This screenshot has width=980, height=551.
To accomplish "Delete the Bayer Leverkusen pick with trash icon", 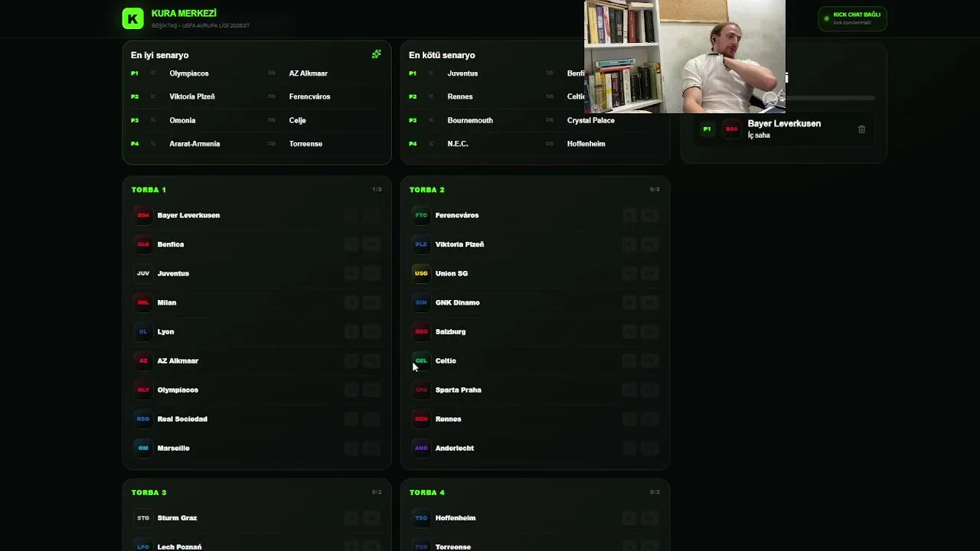I will click(861, 129).
